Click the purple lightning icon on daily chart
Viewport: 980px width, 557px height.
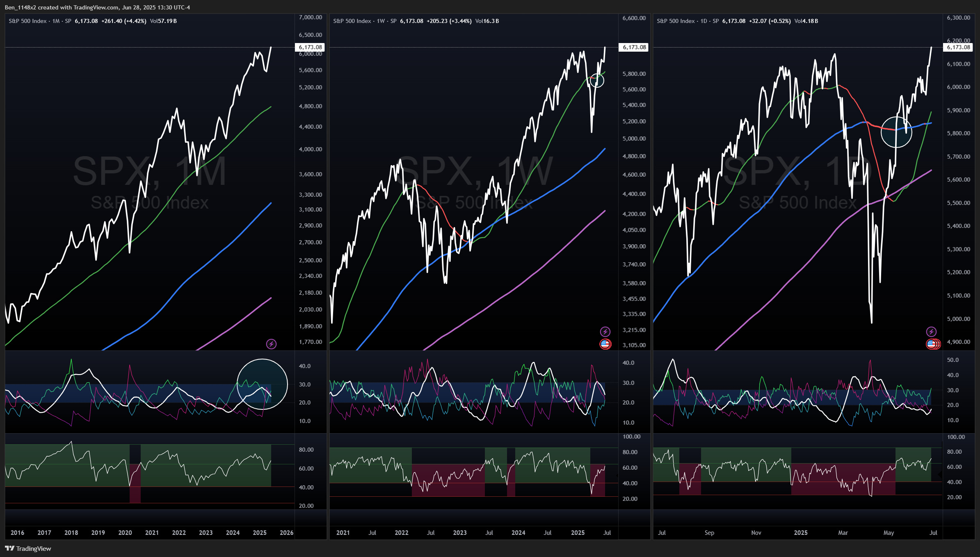pyautogui.click(x=931, y=332)
